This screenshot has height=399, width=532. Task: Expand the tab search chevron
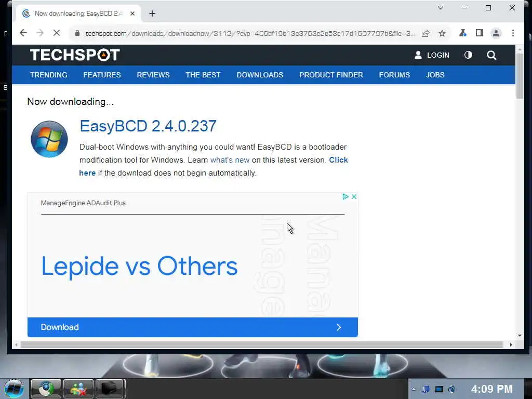[441, 7]
